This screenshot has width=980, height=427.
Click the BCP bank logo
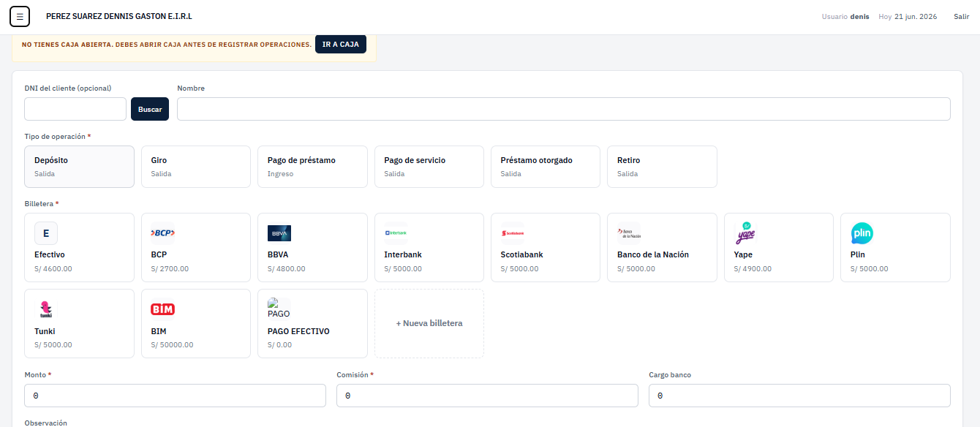pyautogui.click(x=162, y=233)
